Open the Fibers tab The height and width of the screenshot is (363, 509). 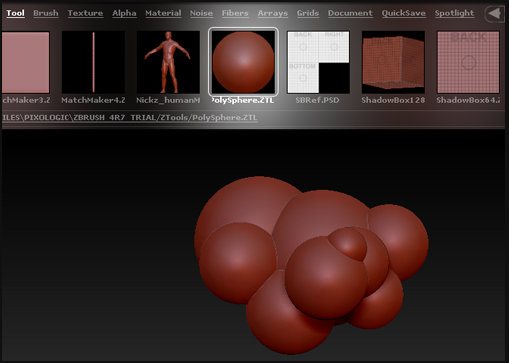tap(235, 13)
